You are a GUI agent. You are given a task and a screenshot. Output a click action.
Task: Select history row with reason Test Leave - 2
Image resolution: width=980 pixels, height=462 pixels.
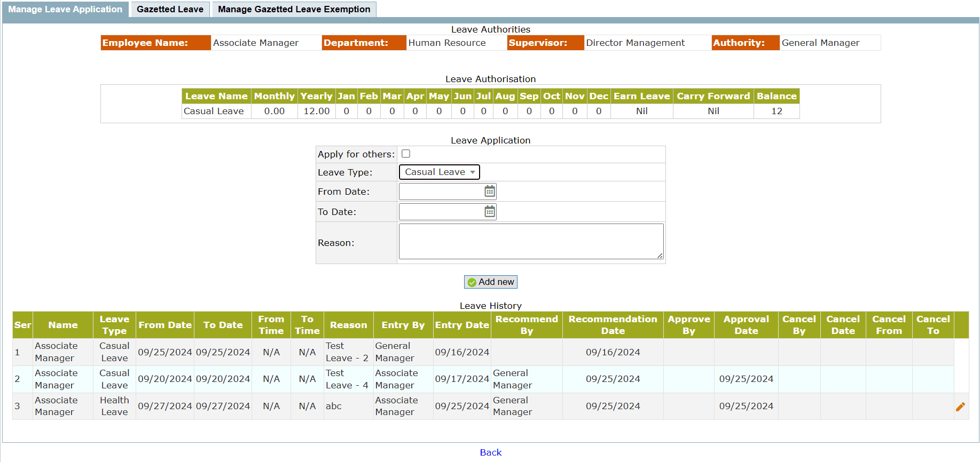(347, 352)
